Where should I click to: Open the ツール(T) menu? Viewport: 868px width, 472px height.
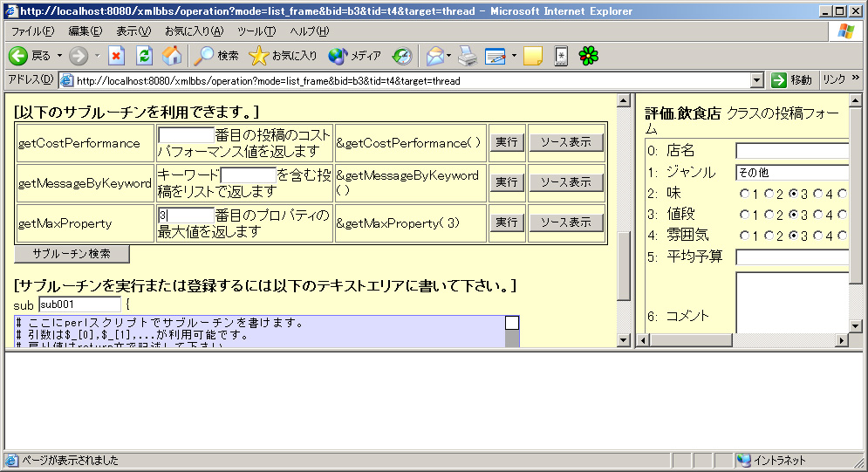tap(256, 31)
